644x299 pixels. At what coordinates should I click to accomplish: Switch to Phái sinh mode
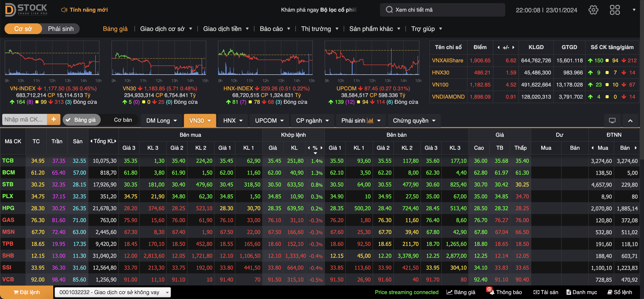click(61, 29)
